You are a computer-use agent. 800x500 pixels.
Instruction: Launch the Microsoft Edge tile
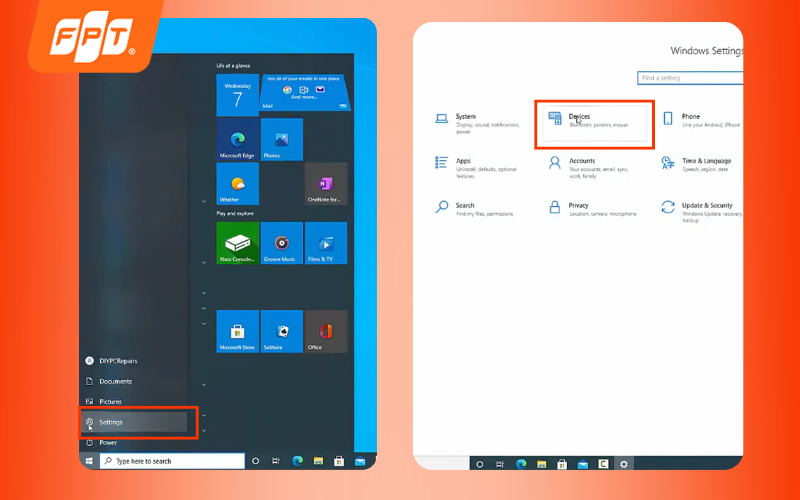point(237,139)
